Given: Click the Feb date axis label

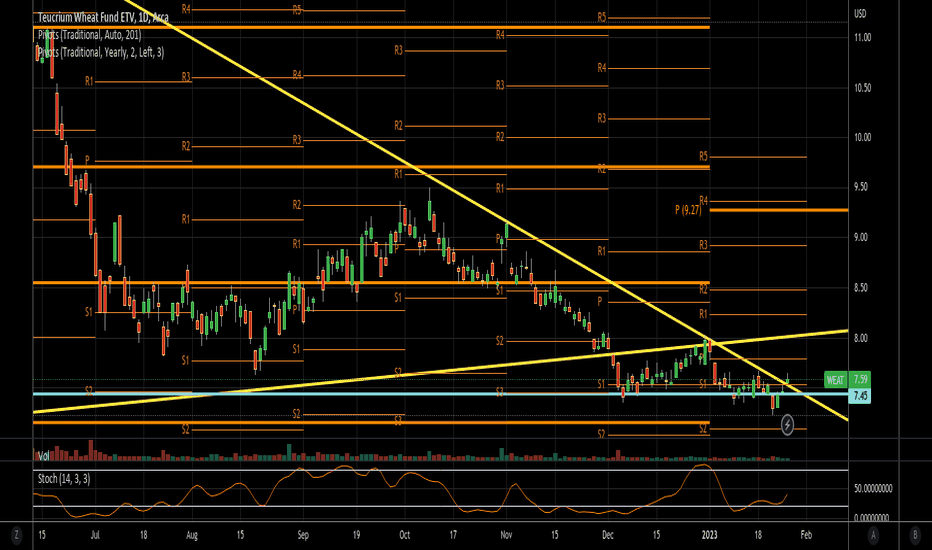Looking at the screenshot, I should coord(806,535).
